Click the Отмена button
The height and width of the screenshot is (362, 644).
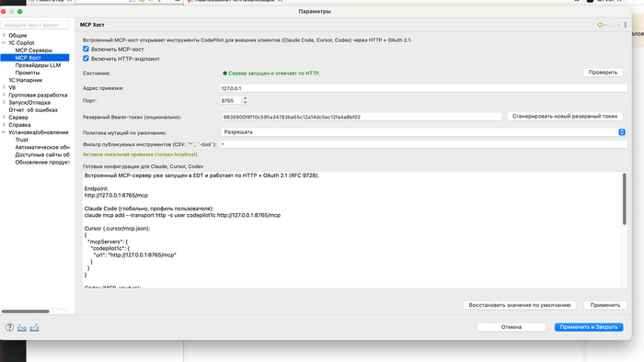click(512, 327)
